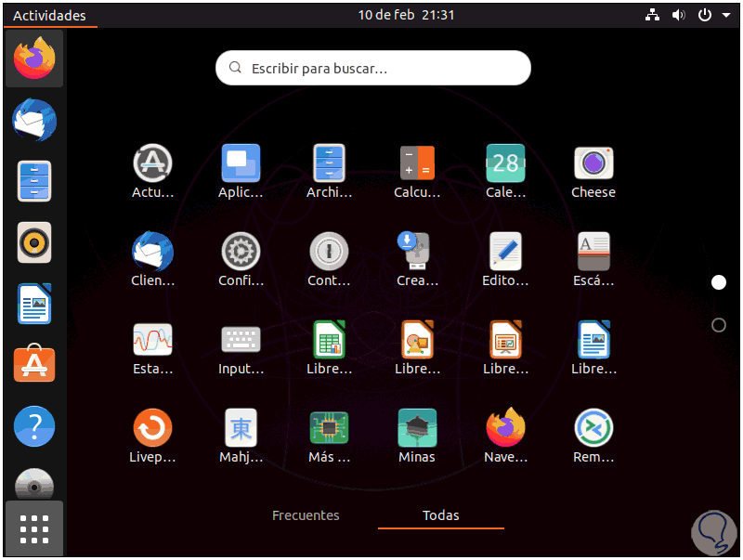743x560 pixels.
Task: Launch the Minas game
Action: 417,436
